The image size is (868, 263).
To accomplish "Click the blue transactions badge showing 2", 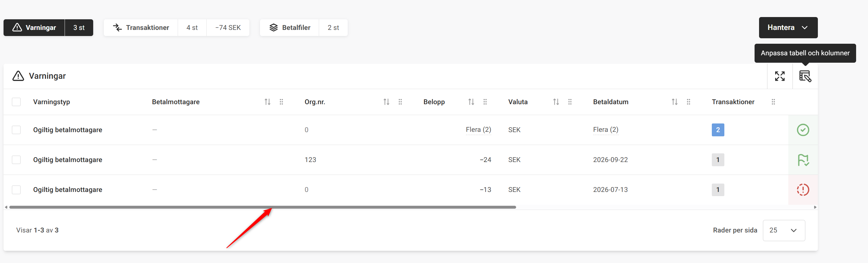I will (718, 130).
